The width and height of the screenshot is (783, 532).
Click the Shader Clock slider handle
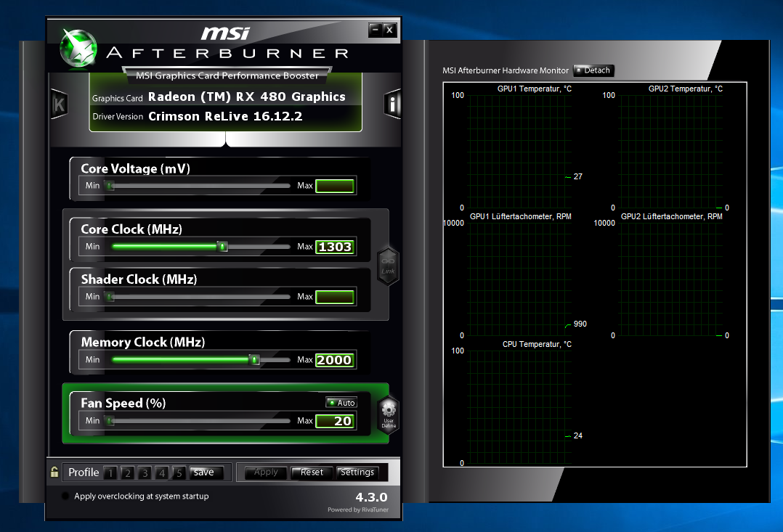point(110,297)
